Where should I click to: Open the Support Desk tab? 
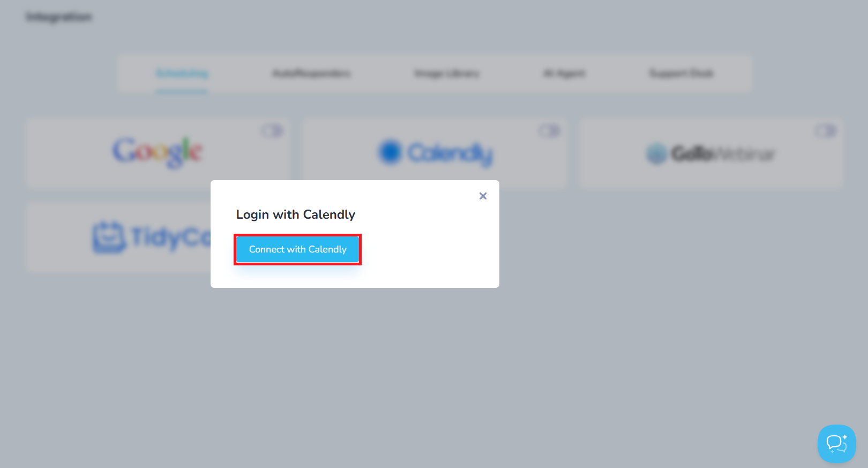(681, 73)
